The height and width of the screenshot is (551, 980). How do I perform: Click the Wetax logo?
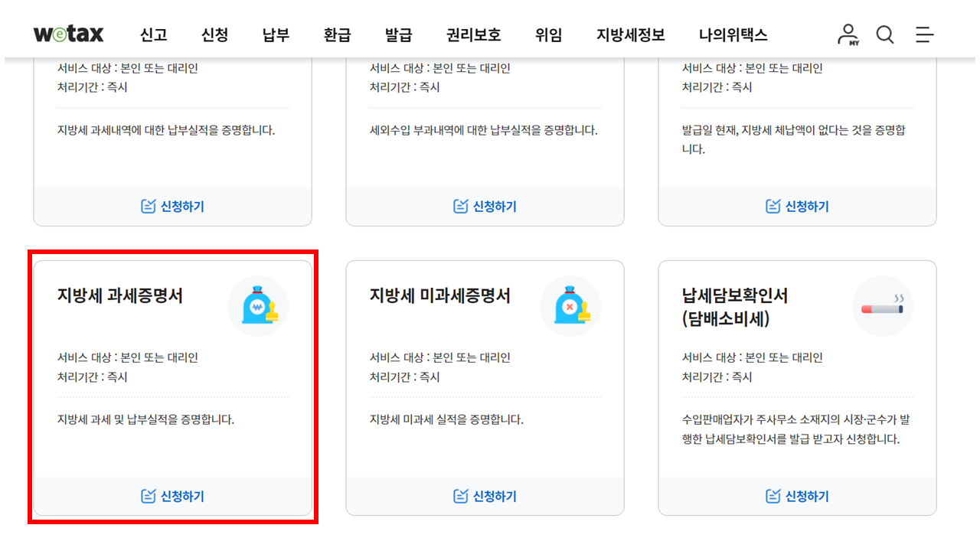pyautogui.click(x=69, y=34)
